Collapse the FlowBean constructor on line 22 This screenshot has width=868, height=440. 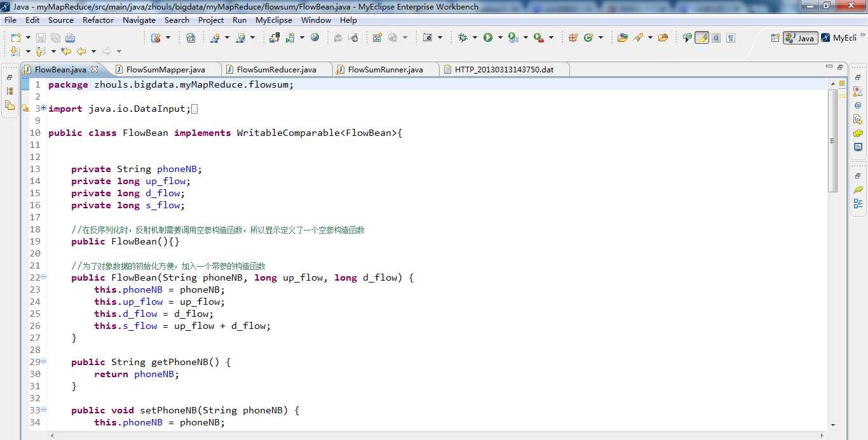pyautogui.click(x=44, y=277)
